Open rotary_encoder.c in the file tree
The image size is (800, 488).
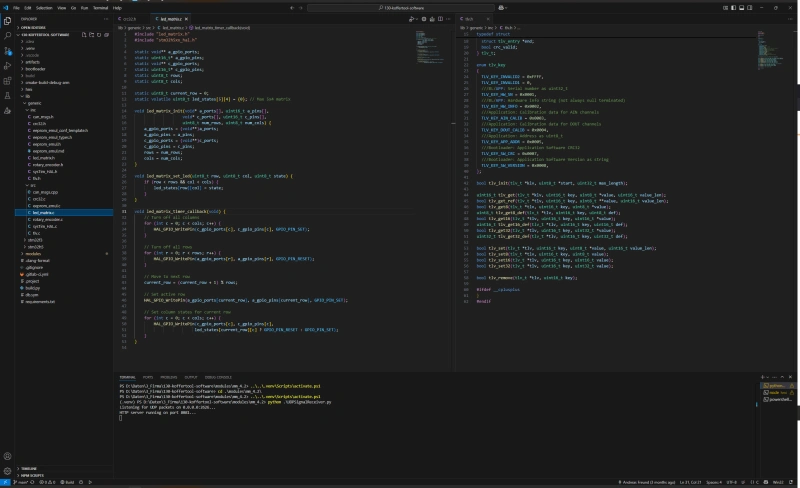click(x=47, y=219)
